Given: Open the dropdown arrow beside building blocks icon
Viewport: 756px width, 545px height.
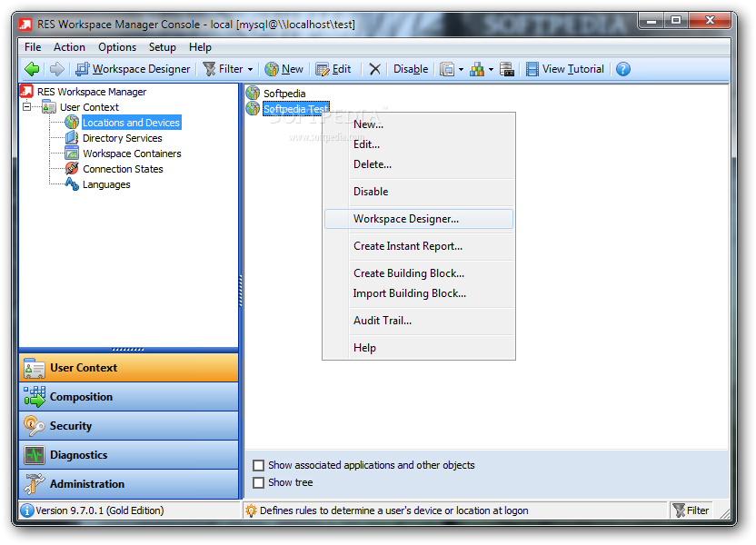Looking at the screenshot, I should point(491,69).
